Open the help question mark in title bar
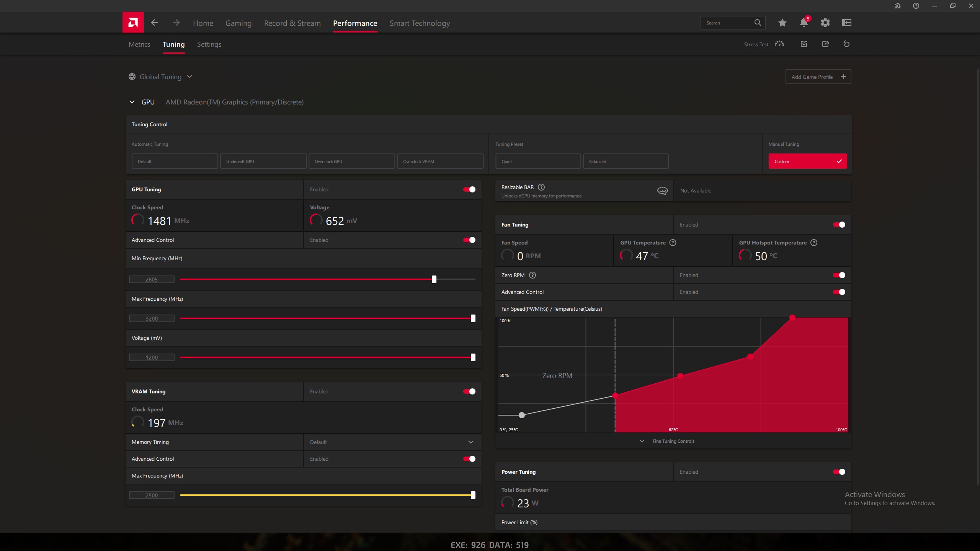 pyautogui.click(x=916, y=6)
